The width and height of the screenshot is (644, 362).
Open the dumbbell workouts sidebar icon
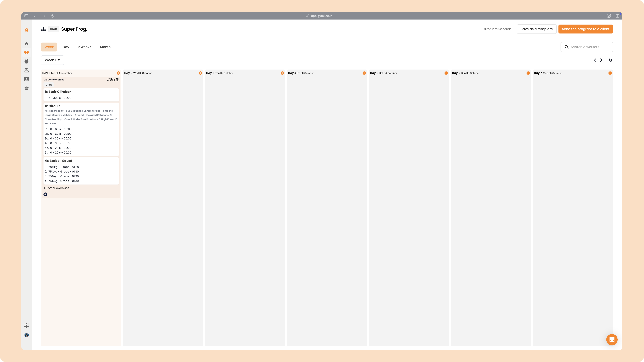coord(27,52)
